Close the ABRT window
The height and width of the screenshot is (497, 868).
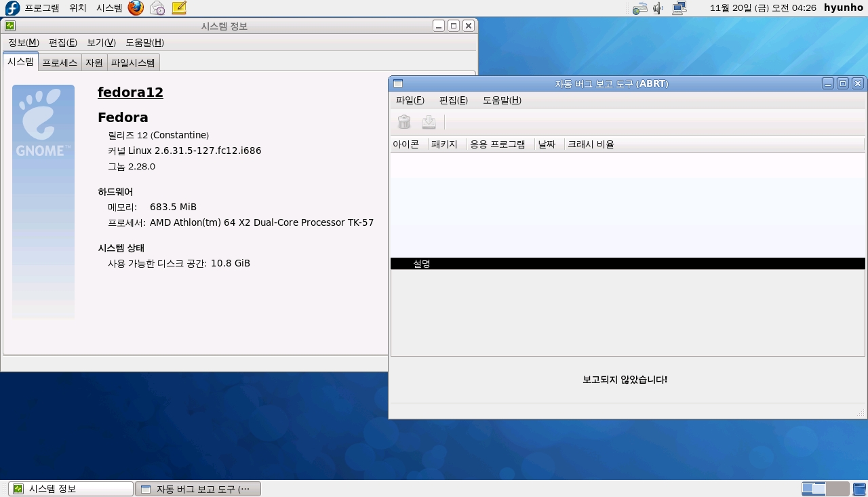click(858, 83)
